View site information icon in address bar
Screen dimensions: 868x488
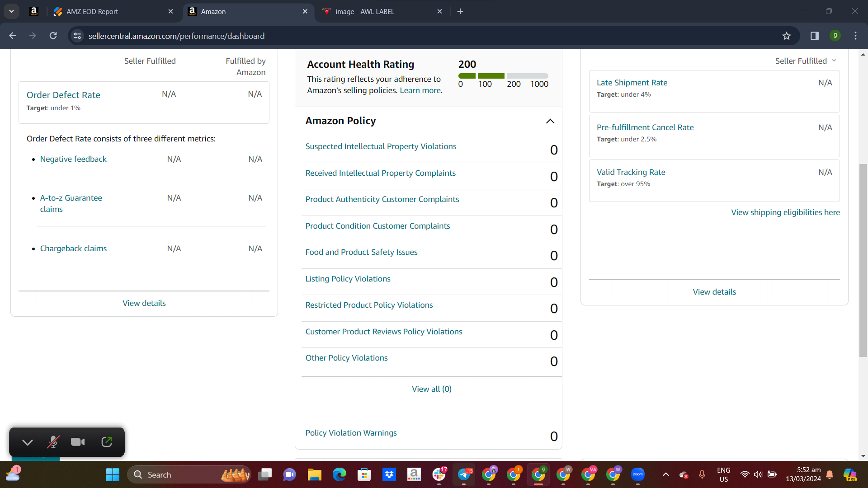coord(77,36)
